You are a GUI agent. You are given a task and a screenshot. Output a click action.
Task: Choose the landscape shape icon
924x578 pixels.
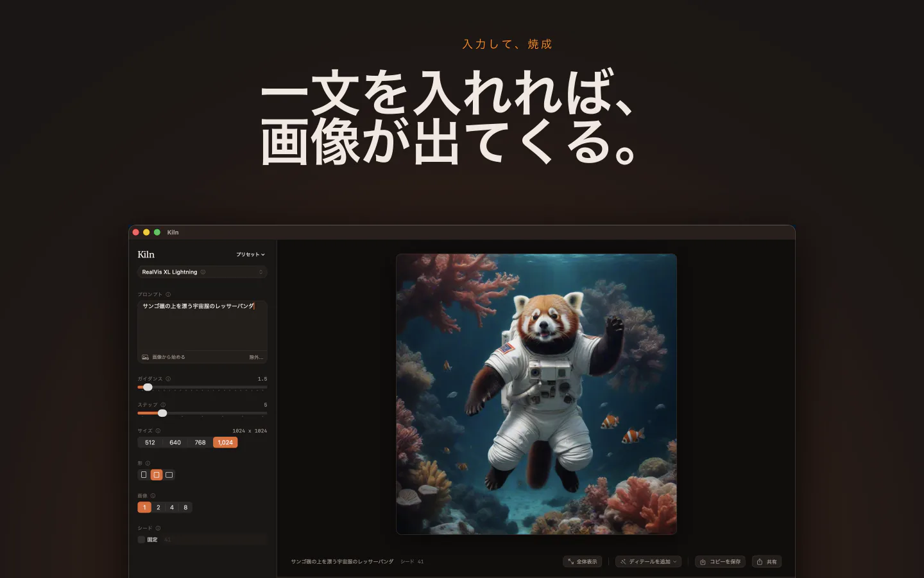169,475
